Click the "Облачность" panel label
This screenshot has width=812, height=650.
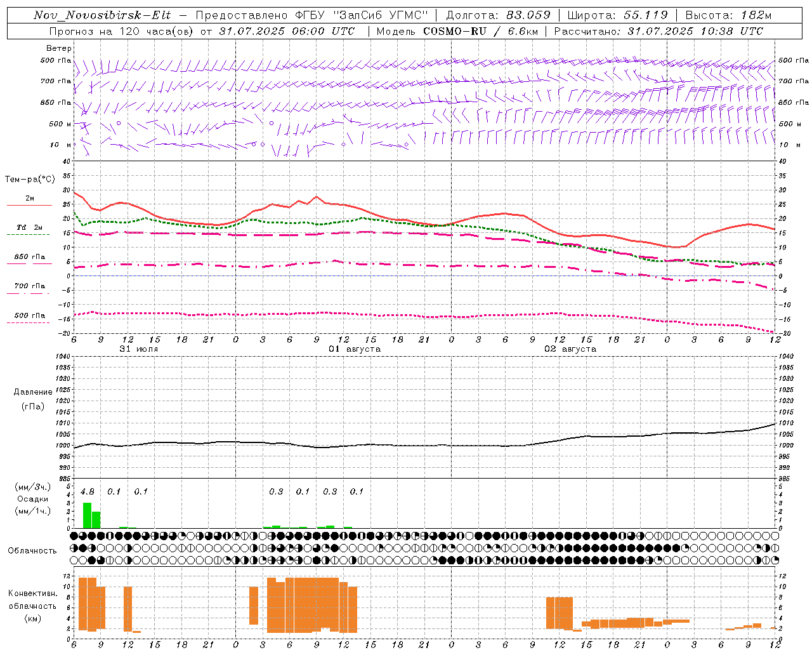click(32, 551)
